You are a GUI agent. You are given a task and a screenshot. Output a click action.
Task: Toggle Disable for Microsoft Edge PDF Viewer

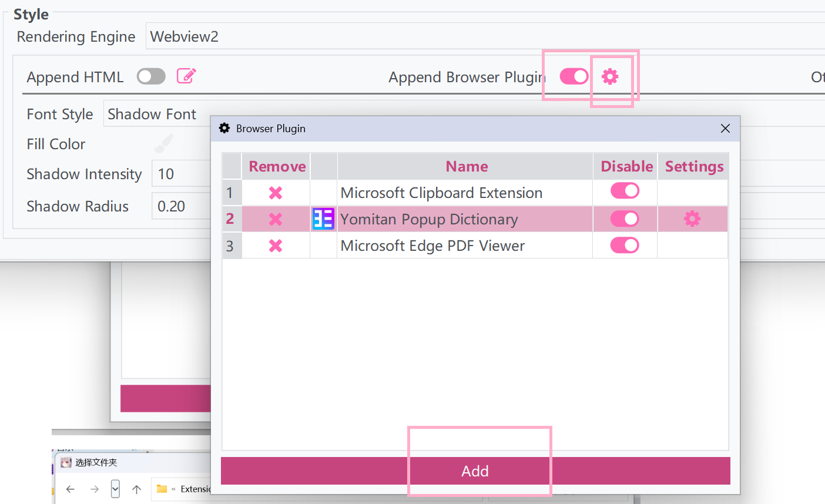pos(625,245)
